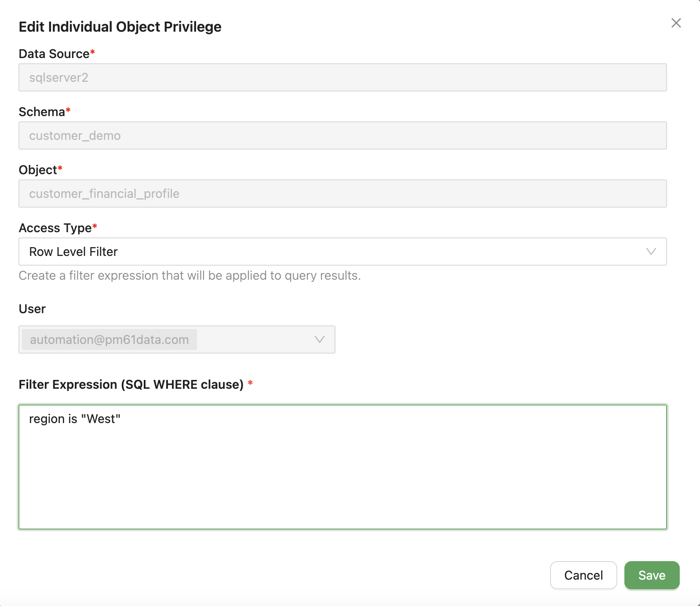Select the automation@pm61data.com user tag
This screenshot has width=700, height=606.
point(109,340)
